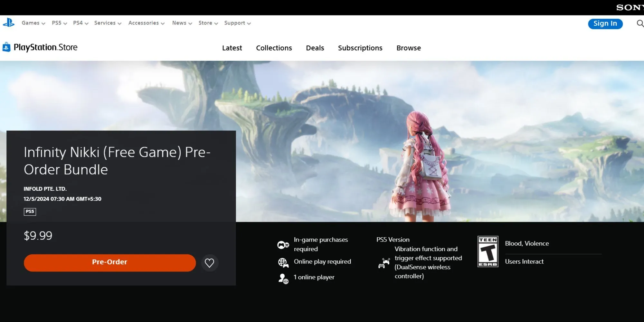Expand the Games dropdown menu
Viewport: 644px width, 322px height.
click(33, 23)
